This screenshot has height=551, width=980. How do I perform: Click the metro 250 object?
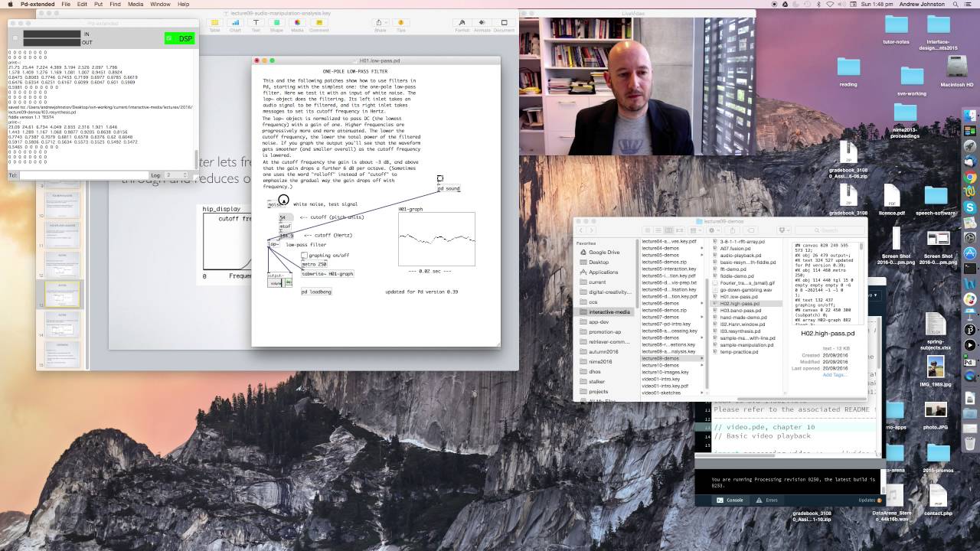pyautogui.click(x=314, y=264)
